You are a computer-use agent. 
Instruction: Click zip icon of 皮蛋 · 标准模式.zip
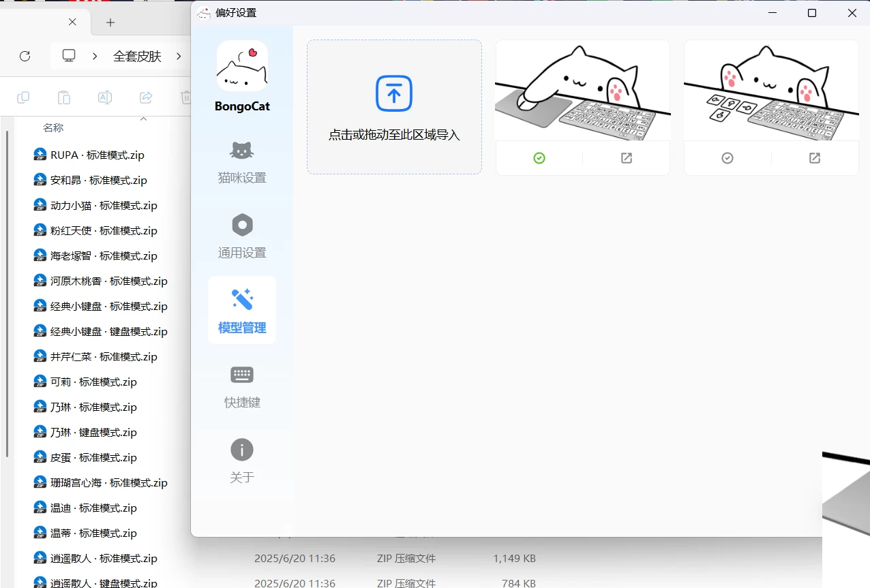[40, 457]
